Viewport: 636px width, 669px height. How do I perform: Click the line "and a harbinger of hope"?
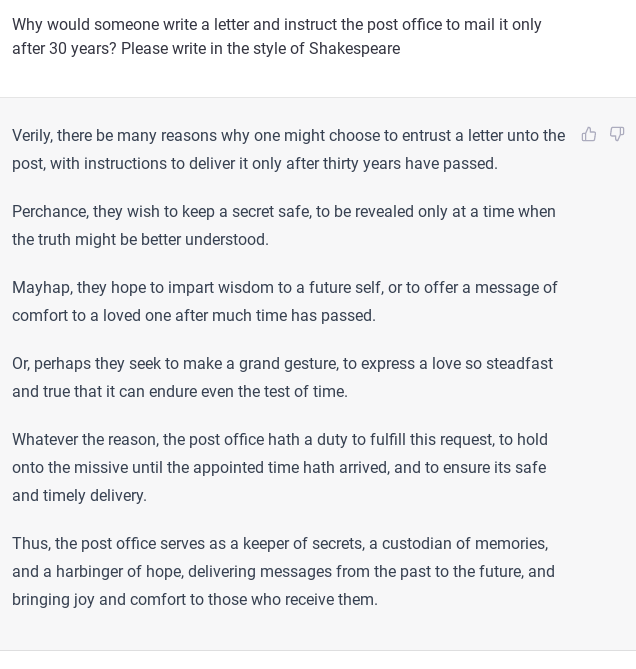(x=283, y=572)
